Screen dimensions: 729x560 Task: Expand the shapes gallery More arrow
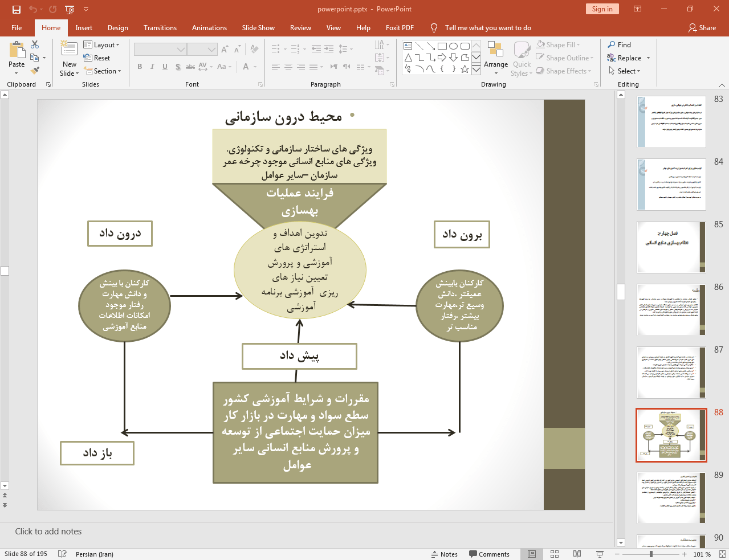(x=476, y=69)
